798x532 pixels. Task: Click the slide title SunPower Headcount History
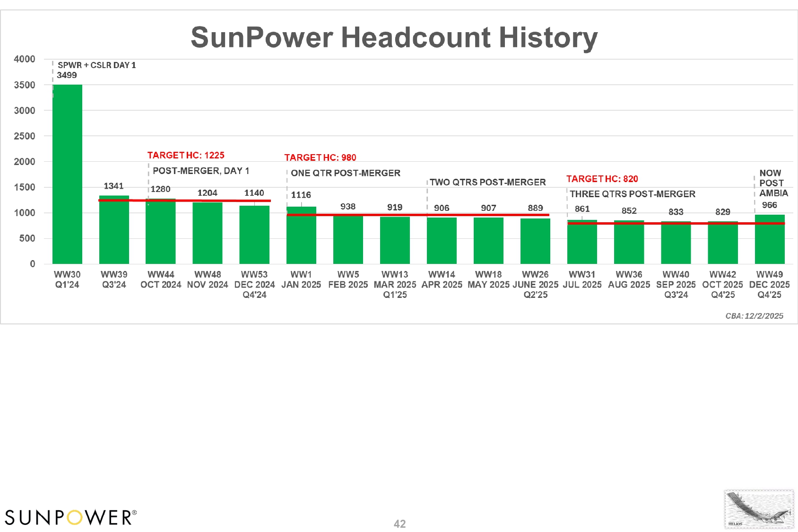[x=394, y=37]
